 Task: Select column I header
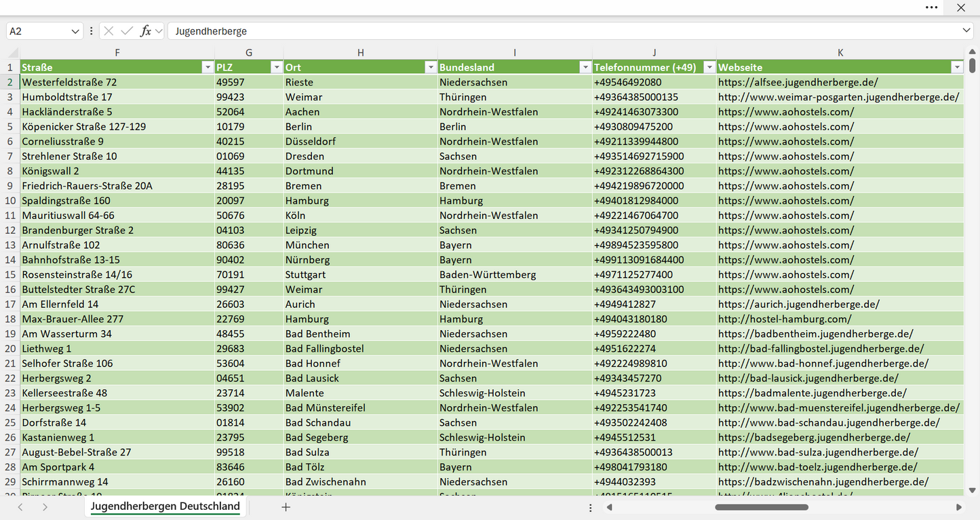point(515,52)
